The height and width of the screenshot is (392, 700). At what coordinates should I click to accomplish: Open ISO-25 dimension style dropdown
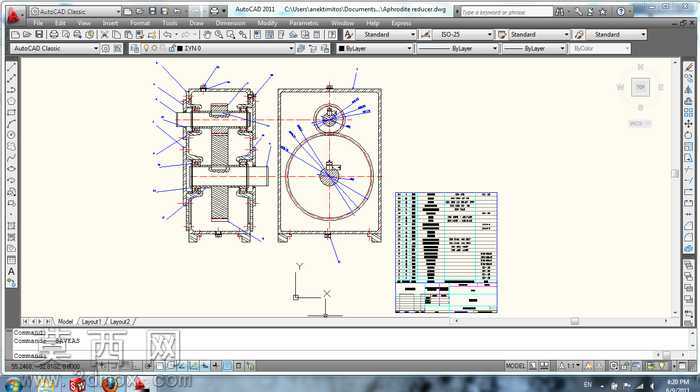pyautogui.click(x=462, y=34)
